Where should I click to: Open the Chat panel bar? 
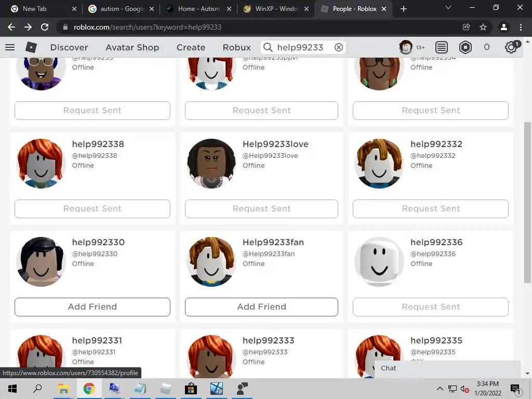tap(447, 368)
